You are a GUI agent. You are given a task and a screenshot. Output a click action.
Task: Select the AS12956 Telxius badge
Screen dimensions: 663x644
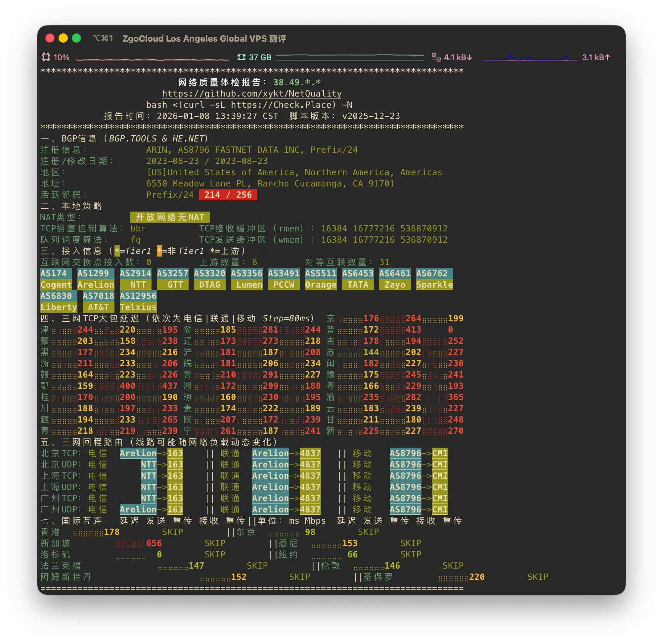tap(138, 301)
